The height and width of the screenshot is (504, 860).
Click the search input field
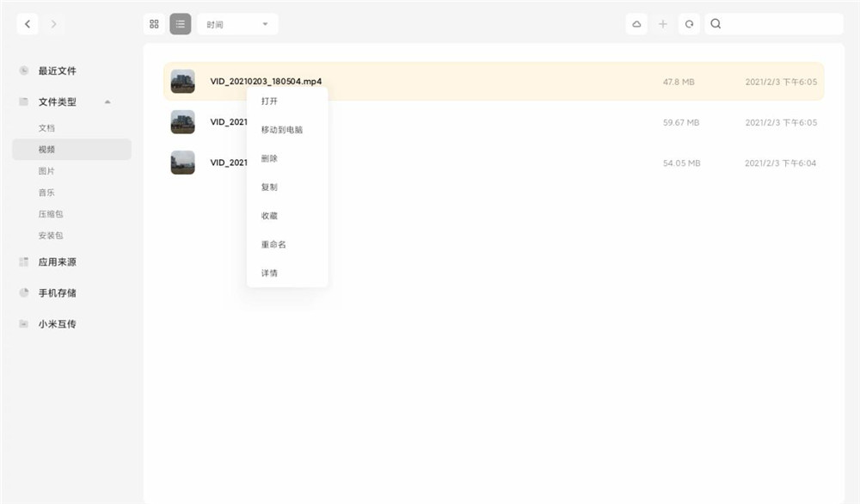tap(772, 23)
